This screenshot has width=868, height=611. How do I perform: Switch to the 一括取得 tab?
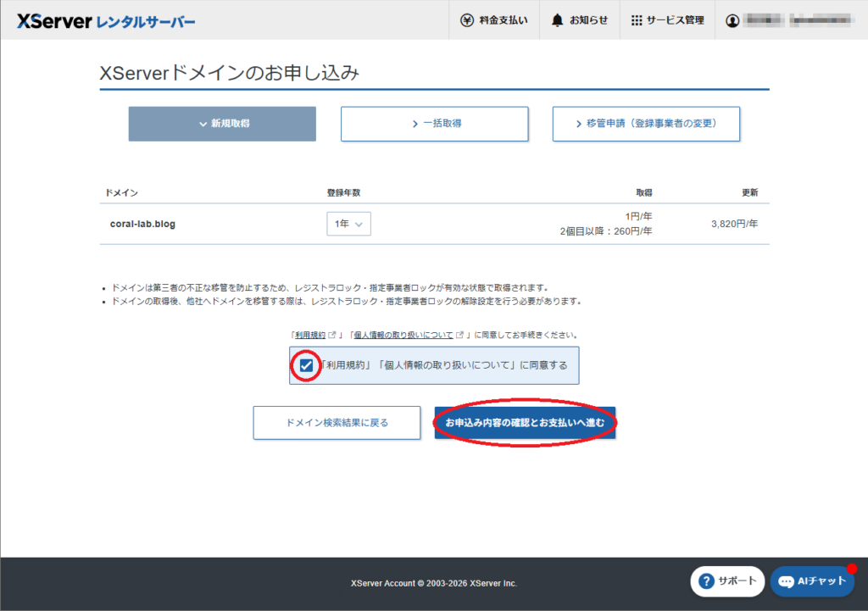[433, 123]
